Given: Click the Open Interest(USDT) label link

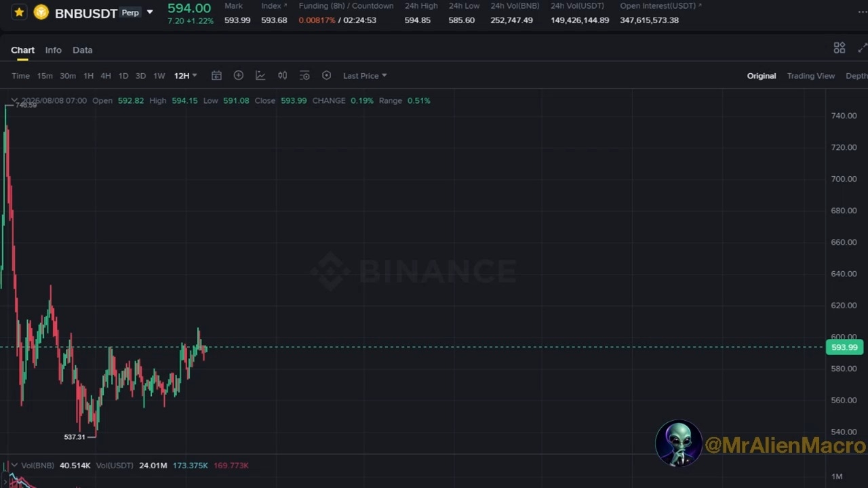Looking at the screenshot, I should [x=661, y=6].
